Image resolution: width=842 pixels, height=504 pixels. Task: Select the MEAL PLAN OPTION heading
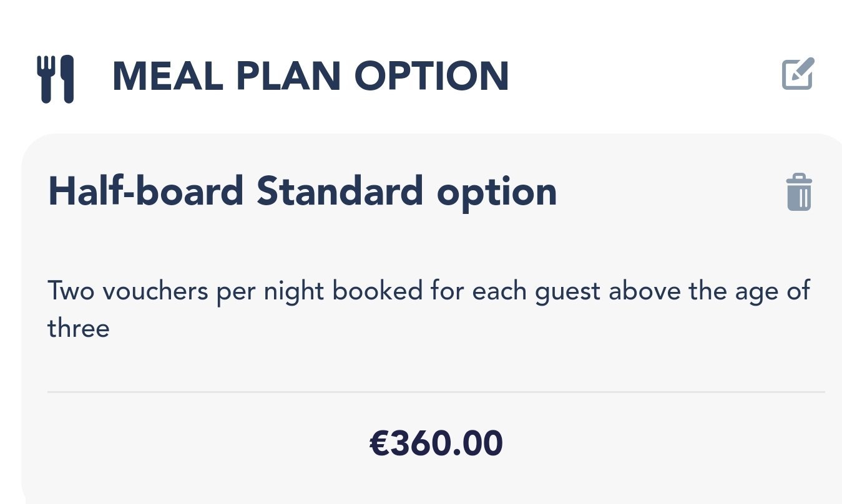click(x=310, y=76)
